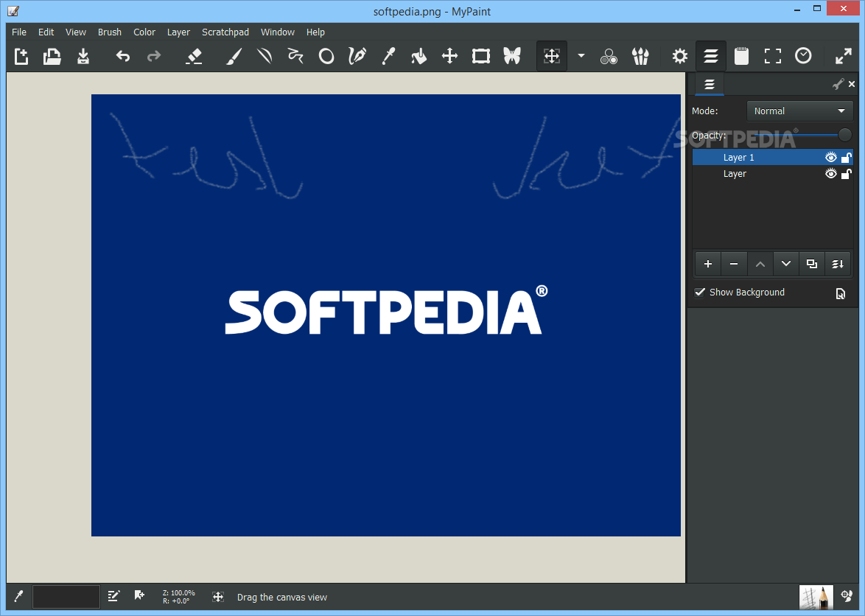Select the freehand Paintbrush tool
The width and height of the screenshot is (865, 616).
[x=234, y=56]
